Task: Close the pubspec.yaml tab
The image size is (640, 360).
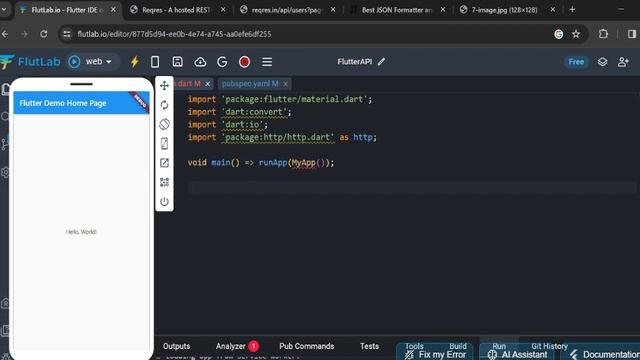Action: pos(285,84)
